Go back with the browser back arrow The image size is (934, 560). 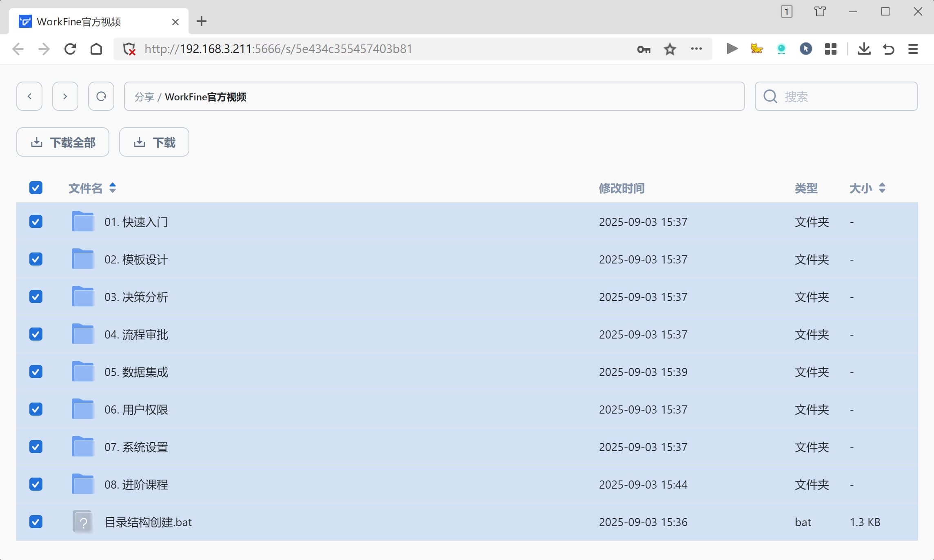[18, 49]
